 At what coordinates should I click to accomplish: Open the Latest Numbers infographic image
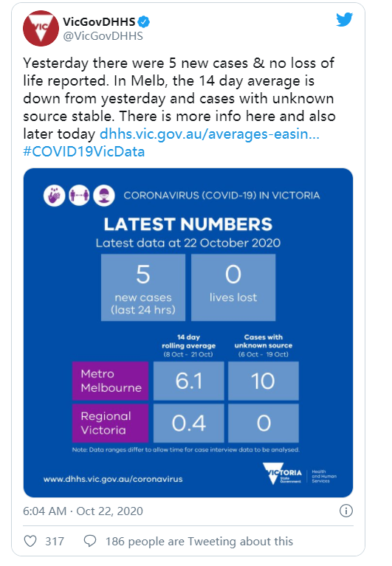(188, 333)
